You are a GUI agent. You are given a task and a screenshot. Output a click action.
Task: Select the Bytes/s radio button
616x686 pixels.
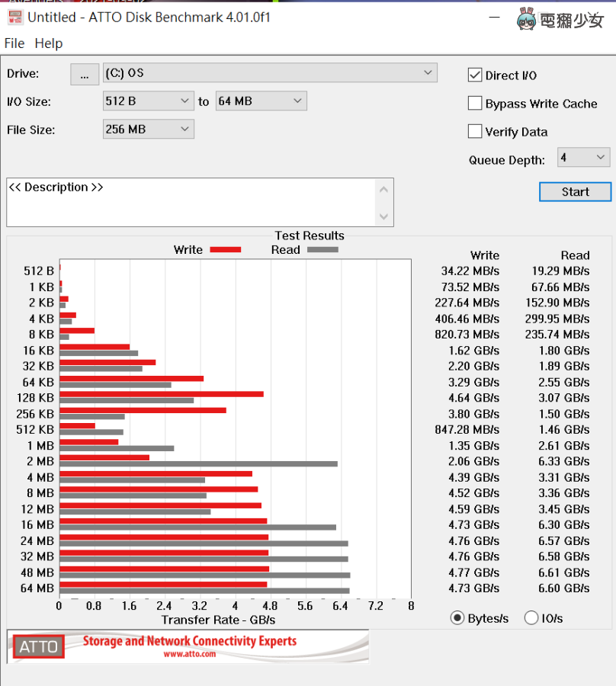(x=457, y=618)
